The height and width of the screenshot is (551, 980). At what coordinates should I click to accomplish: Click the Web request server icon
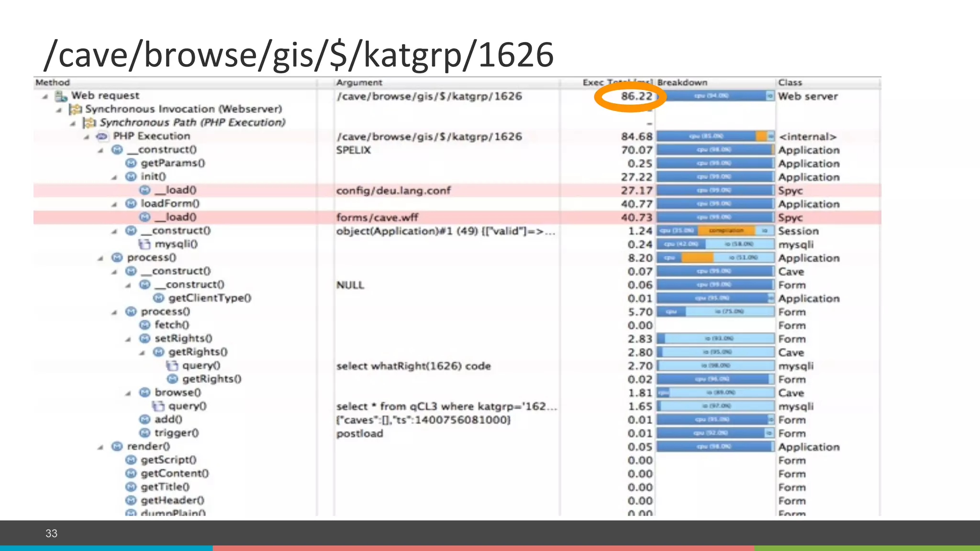coord(61,96)
